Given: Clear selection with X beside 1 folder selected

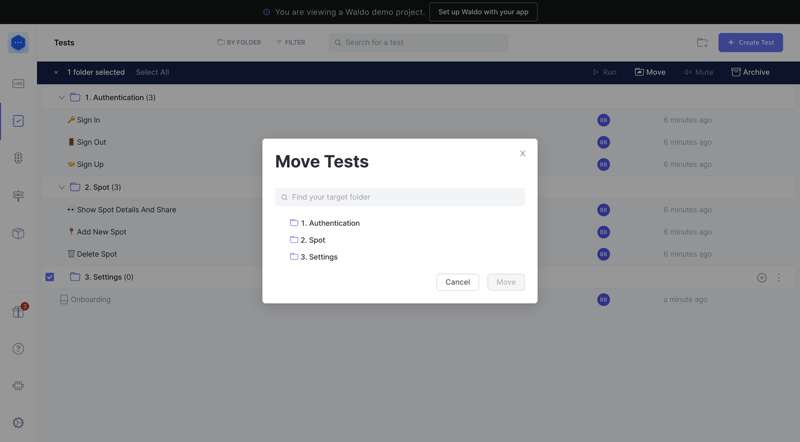Looking at the screenshot, I should point(56,72).
